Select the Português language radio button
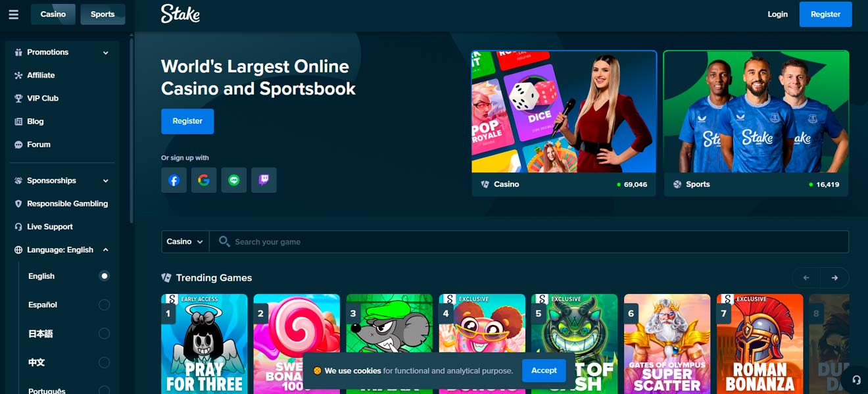This screenshot has height=394, width=868. click(104, 390)
